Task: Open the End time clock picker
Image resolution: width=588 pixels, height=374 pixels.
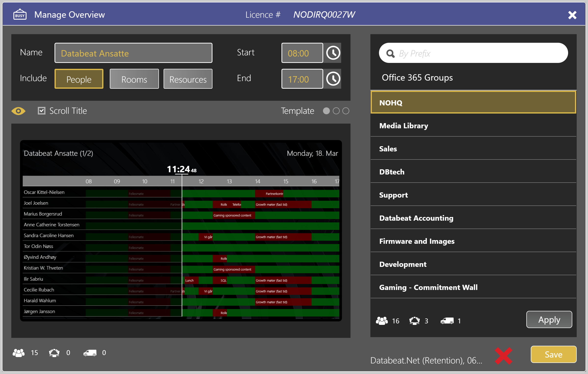Action: coord(333,79)
